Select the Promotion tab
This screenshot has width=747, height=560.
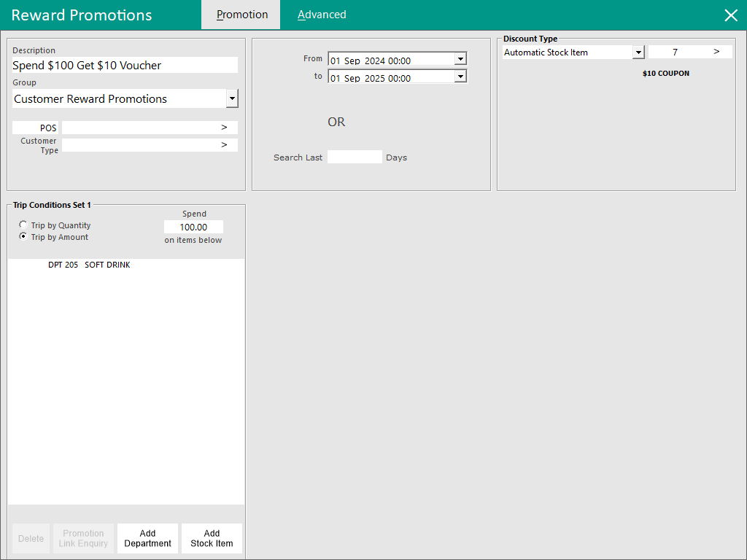coord(241,15)
